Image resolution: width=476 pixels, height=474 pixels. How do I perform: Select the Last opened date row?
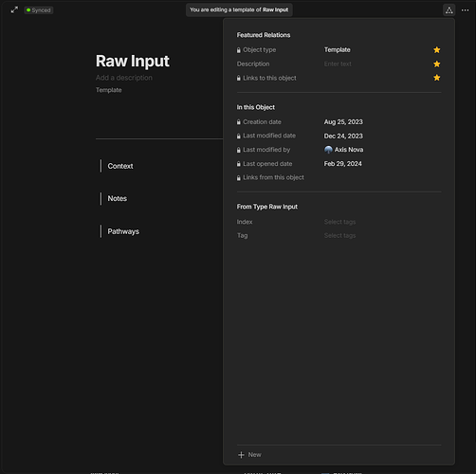click(x=339, y=164)
